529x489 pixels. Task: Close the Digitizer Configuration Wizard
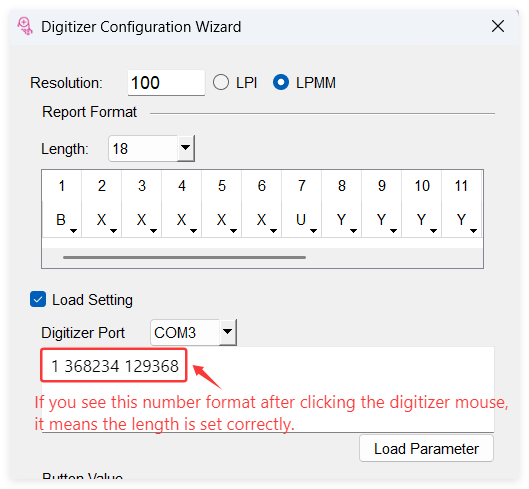point(498,26)
